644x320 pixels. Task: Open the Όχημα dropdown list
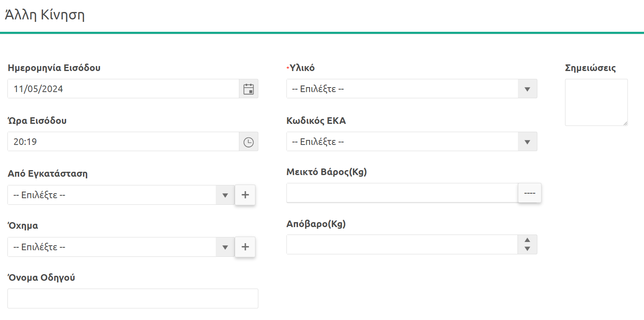click(x=225, y=247)
